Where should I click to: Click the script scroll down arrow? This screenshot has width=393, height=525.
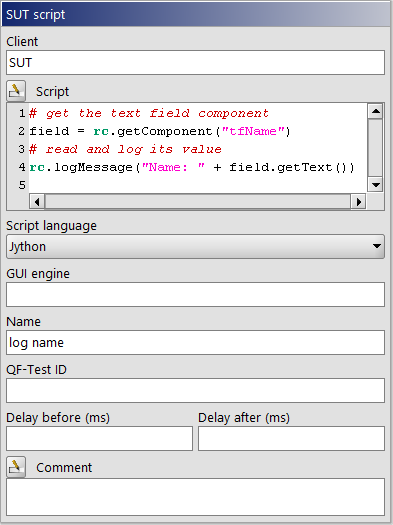pyautogui.click(x=375, y=184)
